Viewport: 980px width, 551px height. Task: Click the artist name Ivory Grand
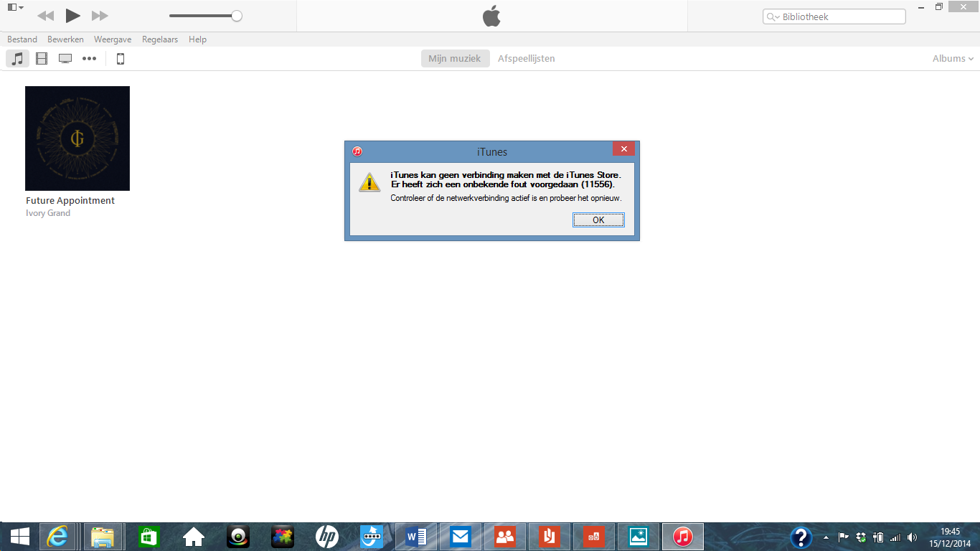(x=48, y=213)
